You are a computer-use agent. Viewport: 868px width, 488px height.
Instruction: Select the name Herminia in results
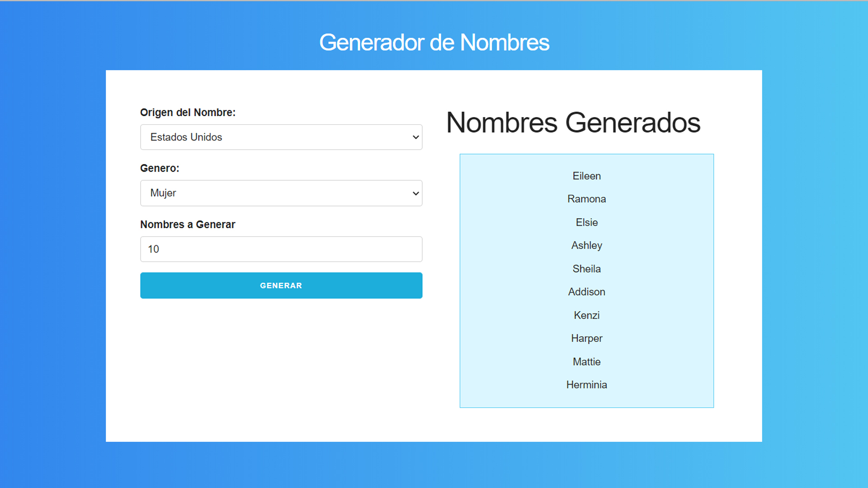click(587, 385)
